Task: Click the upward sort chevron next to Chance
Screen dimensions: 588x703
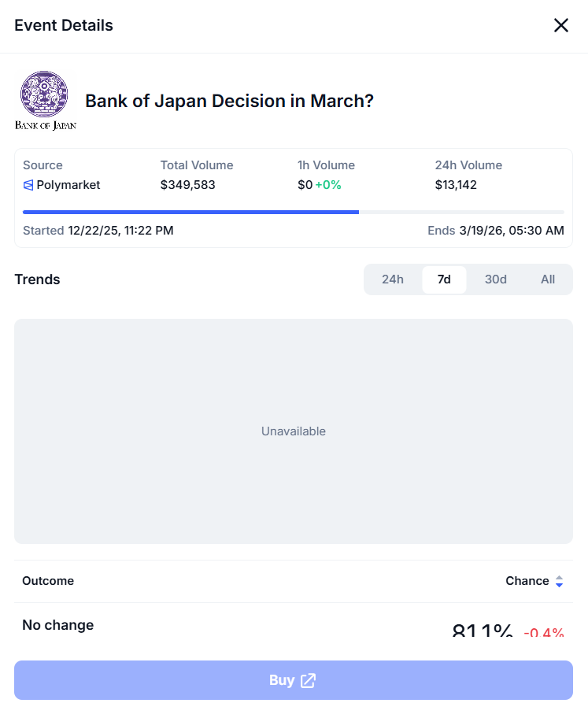Action: [x=560, y=577]
